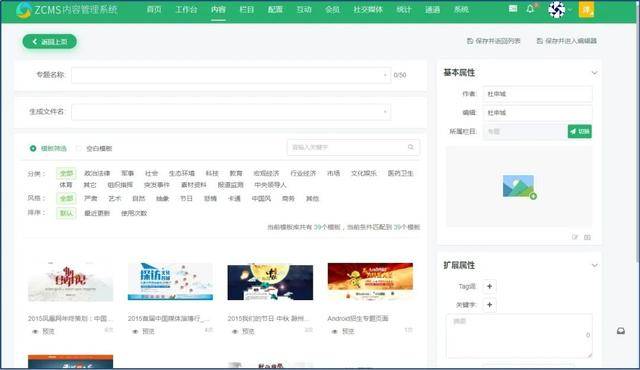Collapse the 扩展属性 panel
The image size is (640, 370).
point(594,266)
